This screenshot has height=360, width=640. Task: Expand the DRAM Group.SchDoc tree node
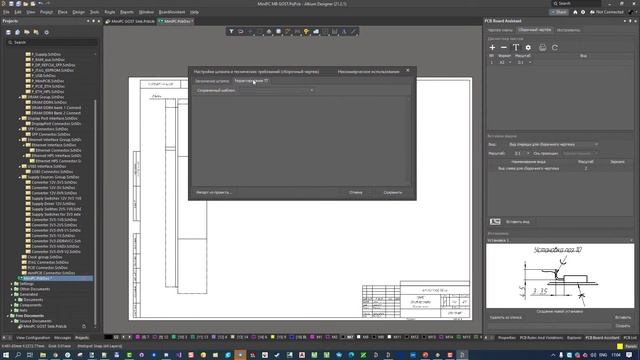click(20, 97)
